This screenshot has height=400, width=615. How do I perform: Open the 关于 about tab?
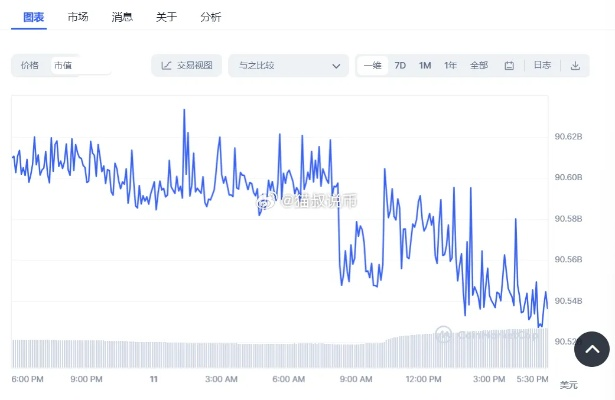click(166, 17)
